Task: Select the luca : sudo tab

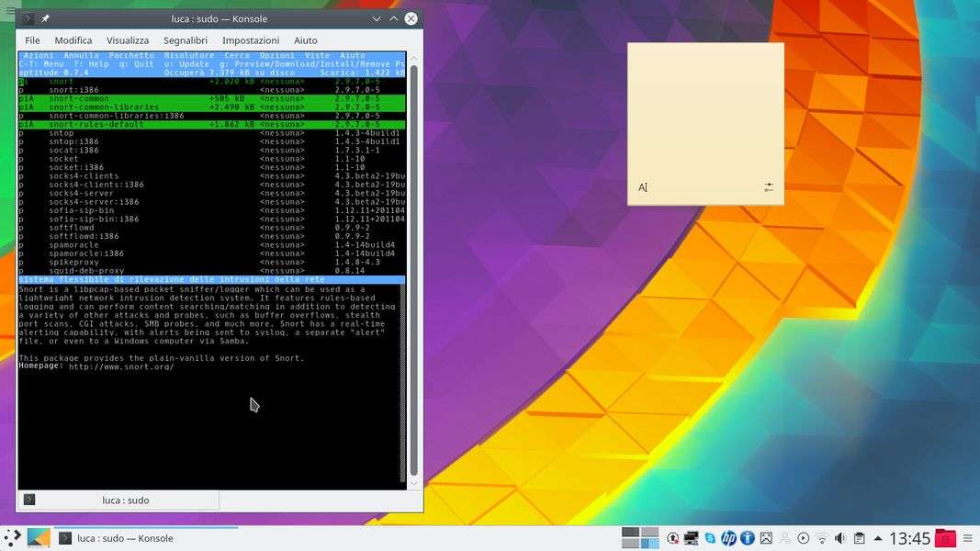Action: tap(125, 500)
